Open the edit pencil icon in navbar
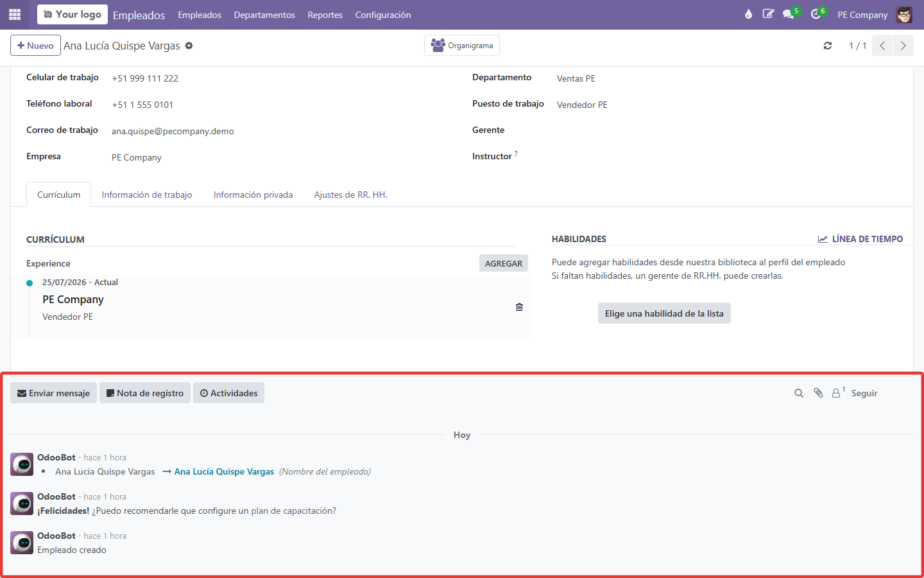Viewport: 924px width, 578px height. click(768, 14)
